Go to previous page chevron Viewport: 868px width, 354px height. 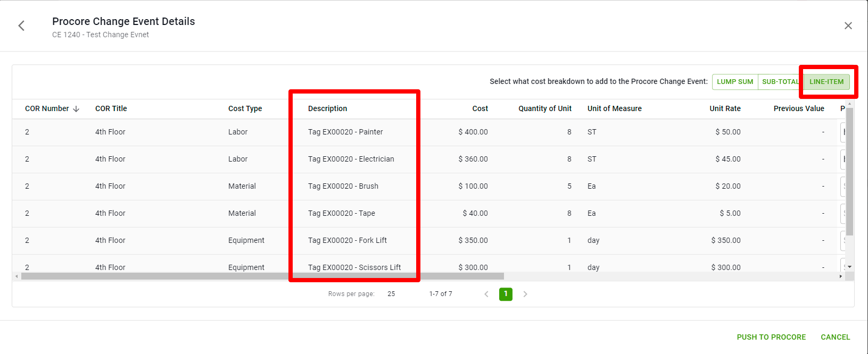(486, 294)
